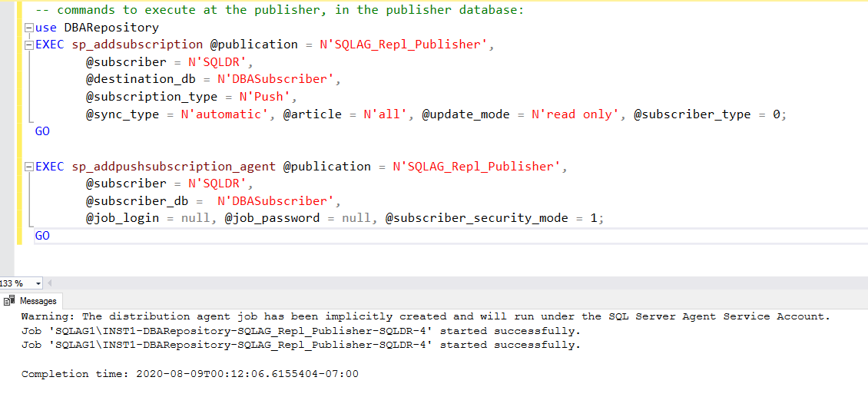Switch to the Messages tab
Image resolution: width=868 pixels, height=397 pixels.
tap(38, 301)
